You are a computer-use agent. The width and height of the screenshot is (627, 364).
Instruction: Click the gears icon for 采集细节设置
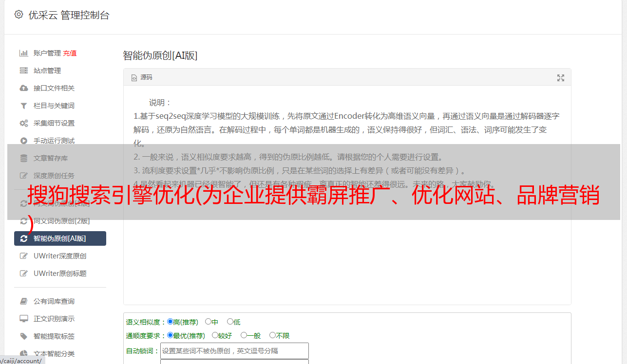tap(23, 123)
